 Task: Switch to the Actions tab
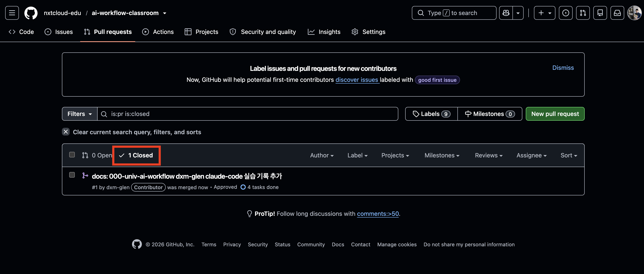pyautogui.click(x=158, y=32)
